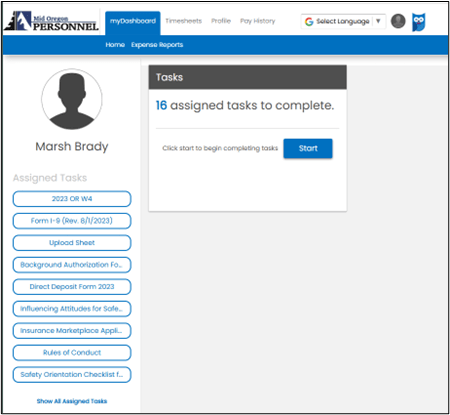Viewport: 450px width, 415px height.
Task: Click Home in the blue submenu bar
Action: point(115,45)
